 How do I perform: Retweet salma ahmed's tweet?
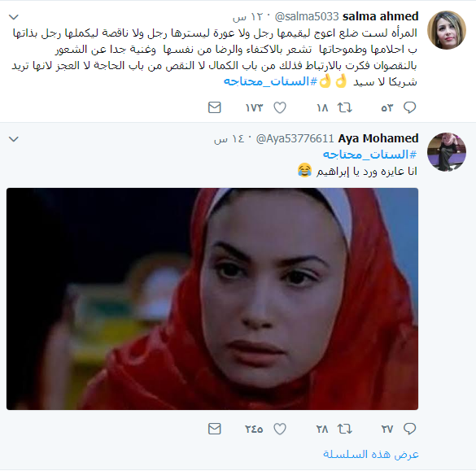point(344,107)
